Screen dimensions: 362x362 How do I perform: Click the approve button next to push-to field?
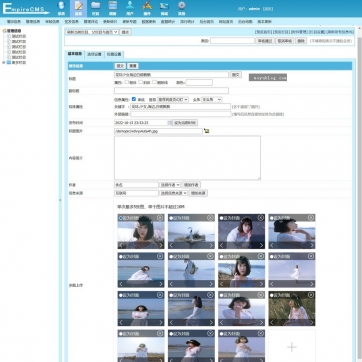264,41
